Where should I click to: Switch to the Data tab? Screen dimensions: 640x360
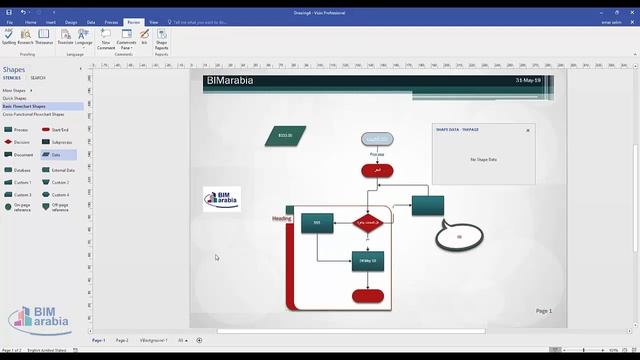(91, 22)
